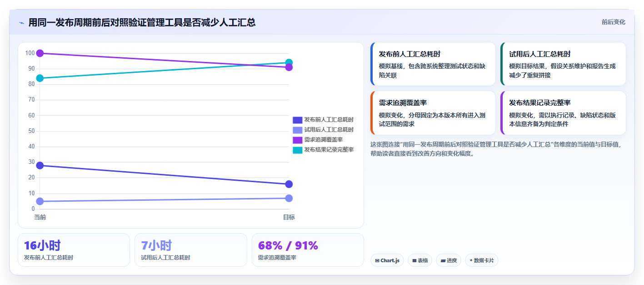Toggle 发布前人工汇总耗时 legend entry
Viewport: 644px width, 285px height.
[x=323, y=120]
